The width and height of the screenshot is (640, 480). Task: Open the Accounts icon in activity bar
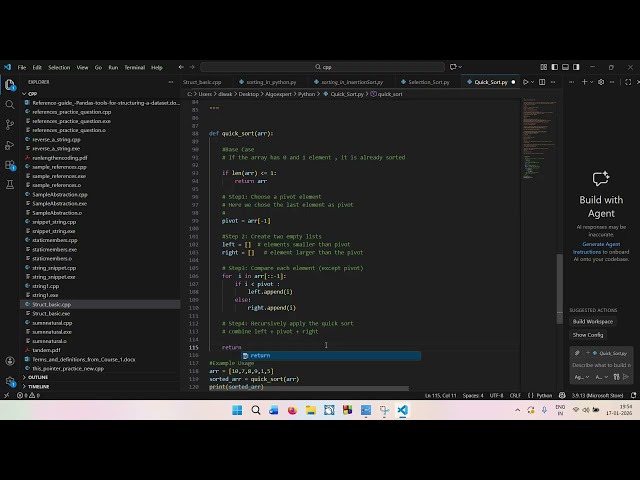(10, 361)
